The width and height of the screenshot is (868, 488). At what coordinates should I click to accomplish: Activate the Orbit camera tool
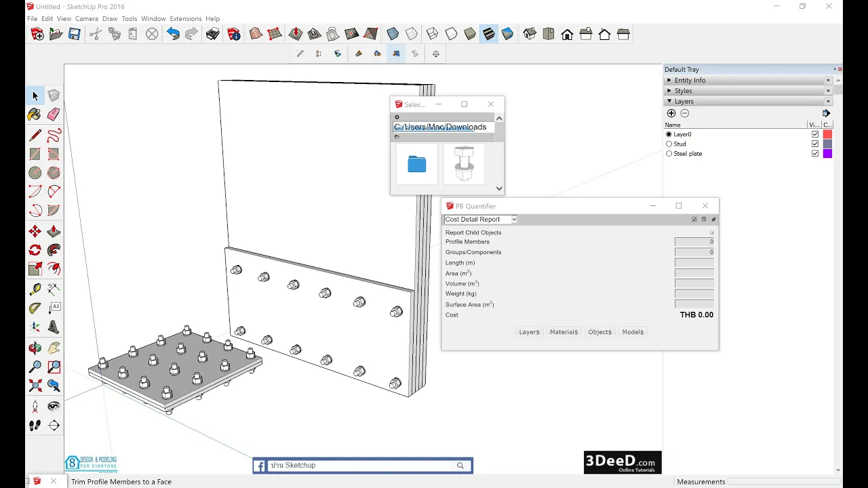click(x=35, y=348)
